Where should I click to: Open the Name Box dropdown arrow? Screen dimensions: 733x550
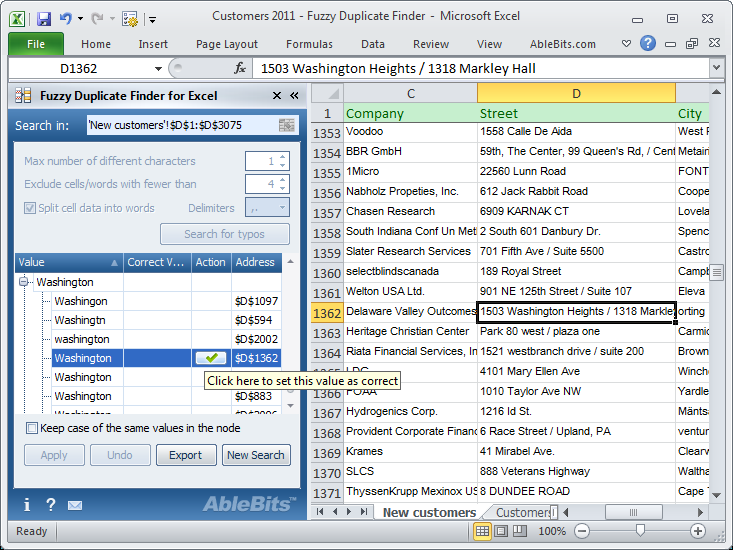tap(158, 69)
